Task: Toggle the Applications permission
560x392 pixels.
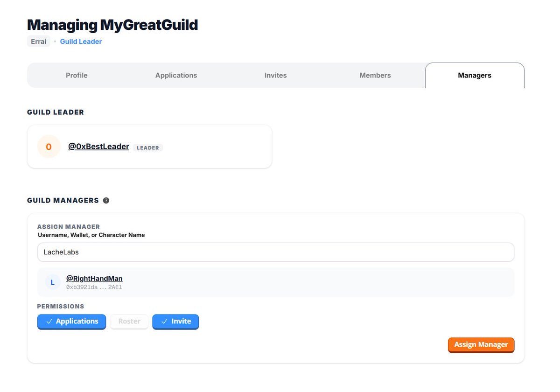Action: click(72, 322)
